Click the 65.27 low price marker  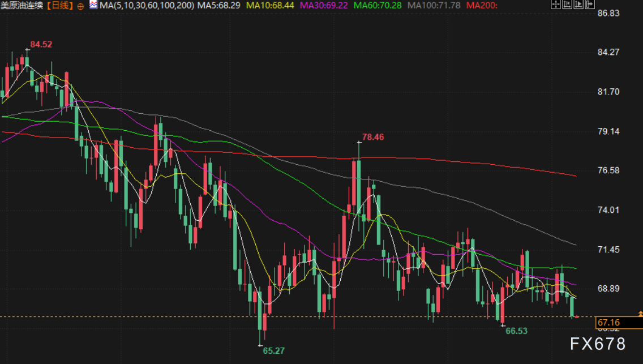coord(273,350)
